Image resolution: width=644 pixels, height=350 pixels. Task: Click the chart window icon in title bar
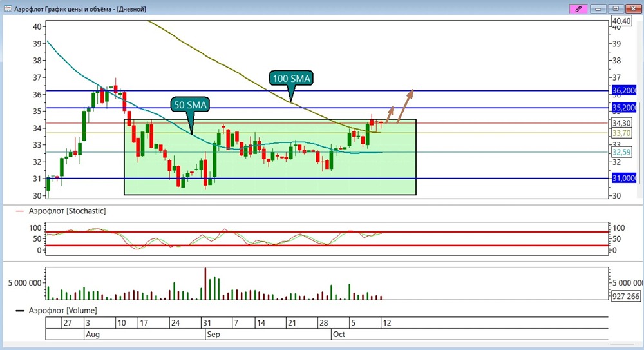[7, 8]
